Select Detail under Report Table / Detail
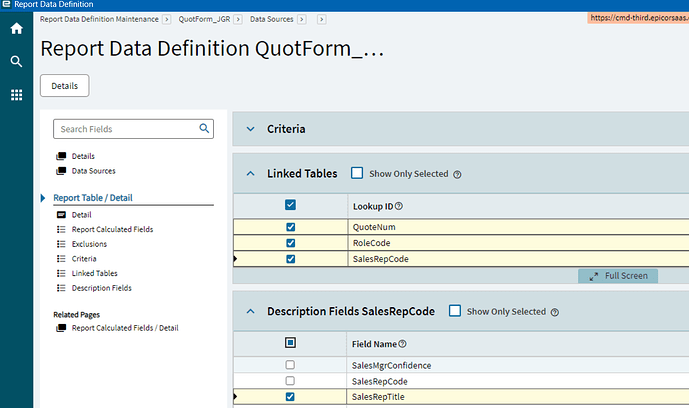The image size is (689, 408). (x=82, y=215)
